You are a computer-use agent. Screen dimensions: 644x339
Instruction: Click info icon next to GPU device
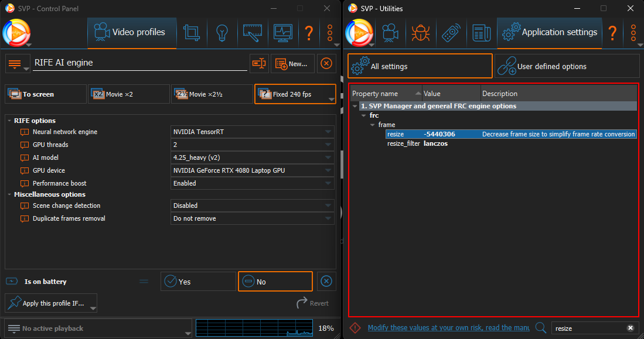click(25, 171)
